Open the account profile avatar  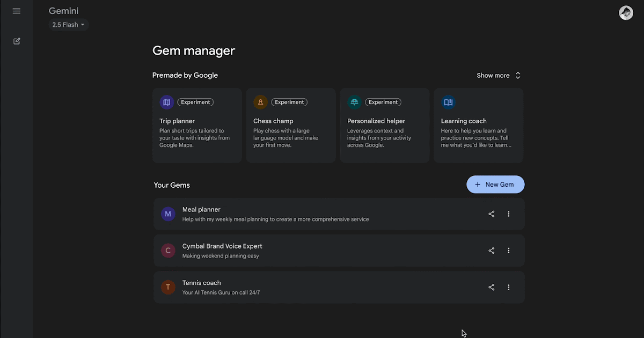[x=626, y=13]
